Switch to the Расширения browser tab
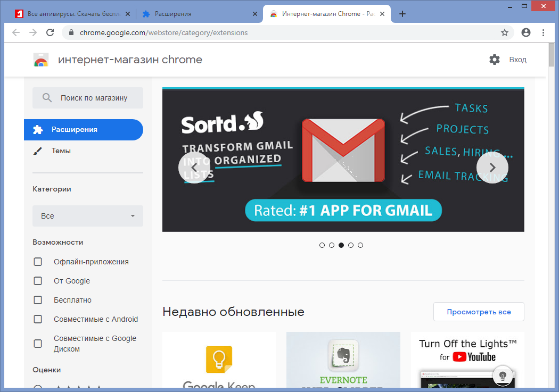Image resolution: width=559 pixels, height=392 pixels. click(x=200, y=14)
